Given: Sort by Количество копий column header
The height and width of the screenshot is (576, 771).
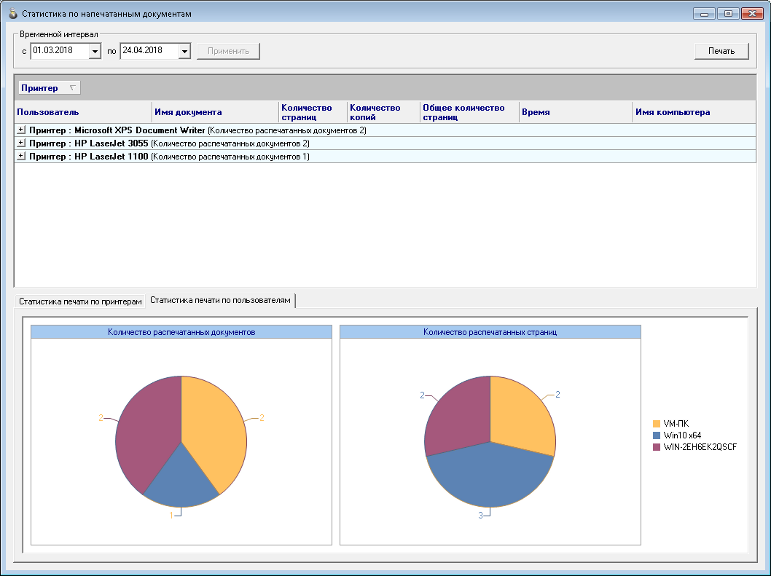Looking at the screenshot, I should pos(384,112).
